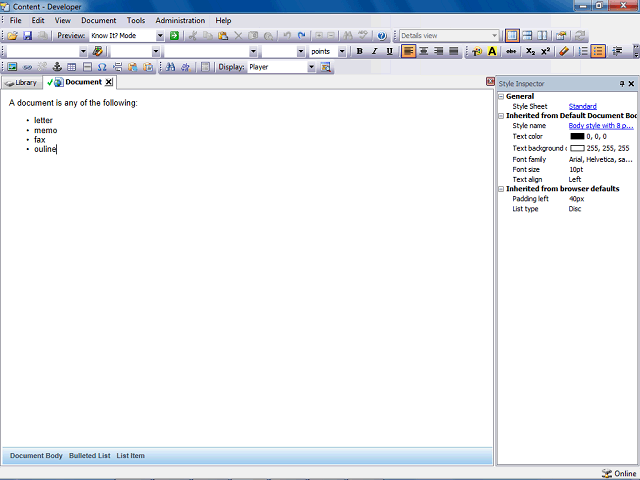Close the Style Inspector panel

tap(631, 84)
